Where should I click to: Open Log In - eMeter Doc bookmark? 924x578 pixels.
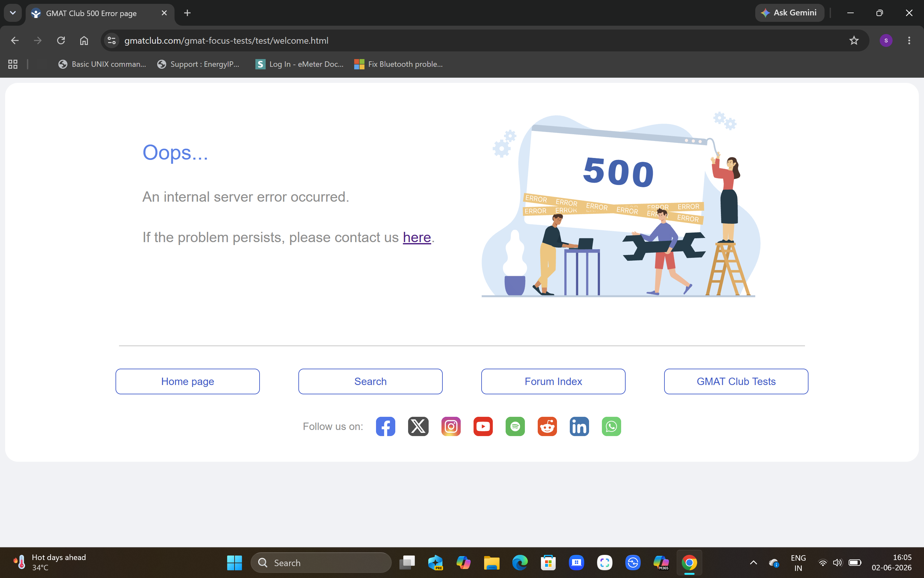coord(300,64)
